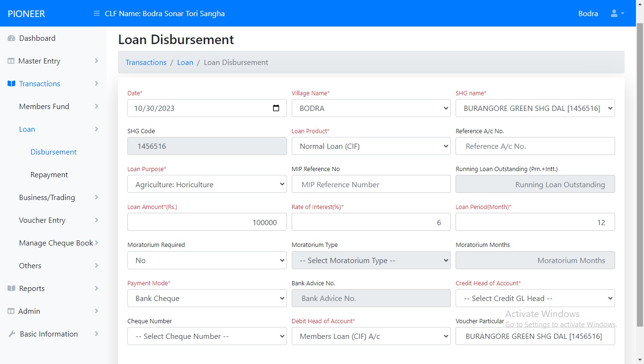Screen dimensions: 644x364
Task: Click the Loan breadcrumb link
Action: tap(185, 63)
